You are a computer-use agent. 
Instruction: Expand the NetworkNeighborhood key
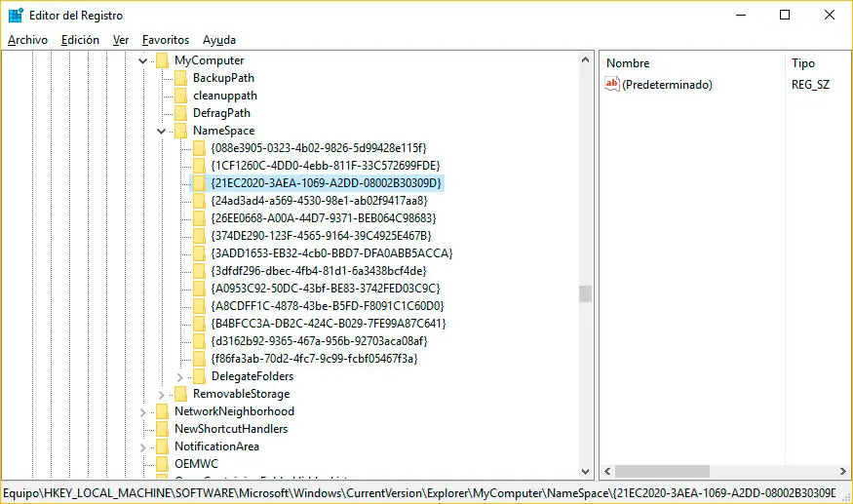point(143,412)
